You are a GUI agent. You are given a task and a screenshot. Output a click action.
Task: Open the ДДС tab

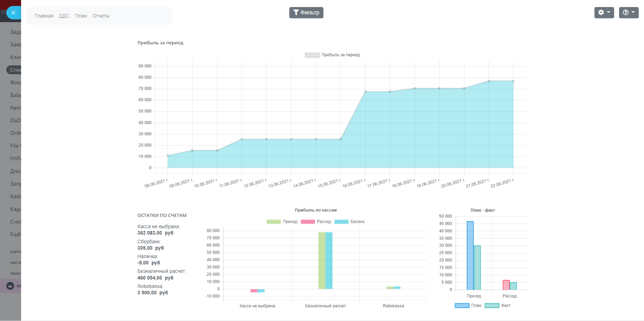click(x=64, y=16)
